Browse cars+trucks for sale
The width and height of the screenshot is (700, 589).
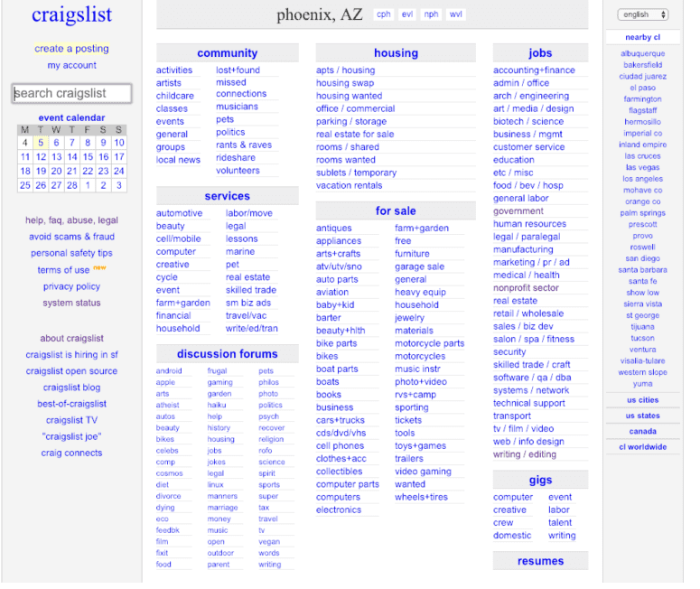[341, 420]
